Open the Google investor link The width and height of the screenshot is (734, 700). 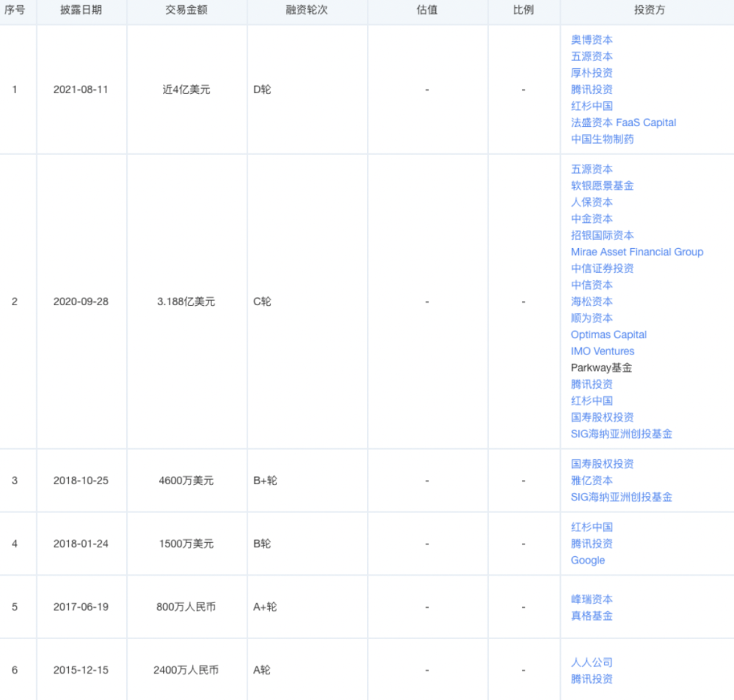point(588,560)
